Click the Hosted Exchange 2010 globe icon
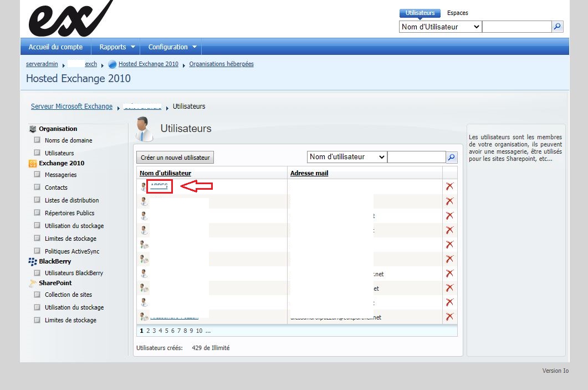The image size is (588, 390). click(112, 64)
